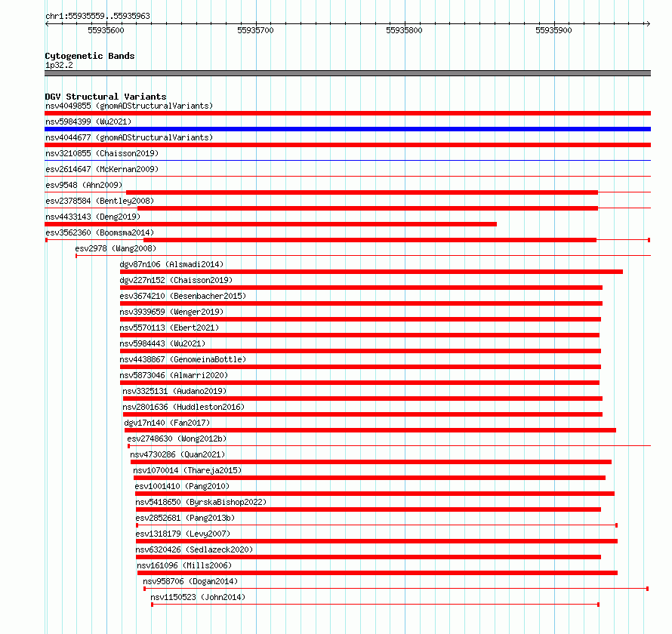The height and width of the screenshot is (634, 672).
Task: Open the Cytogenetic Bands track title
Action: (90, 56)
